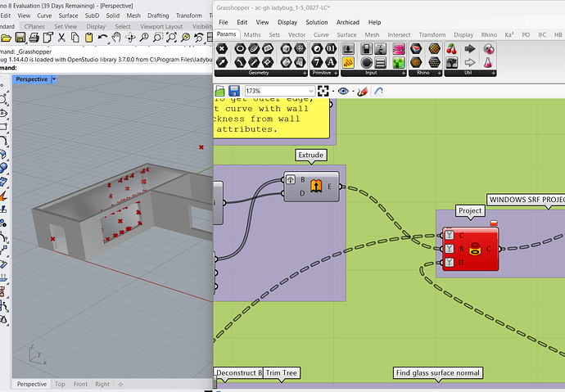This screenshot has height=392, width=565.
Task: Undo last action in Rhino
Action: 102,38
